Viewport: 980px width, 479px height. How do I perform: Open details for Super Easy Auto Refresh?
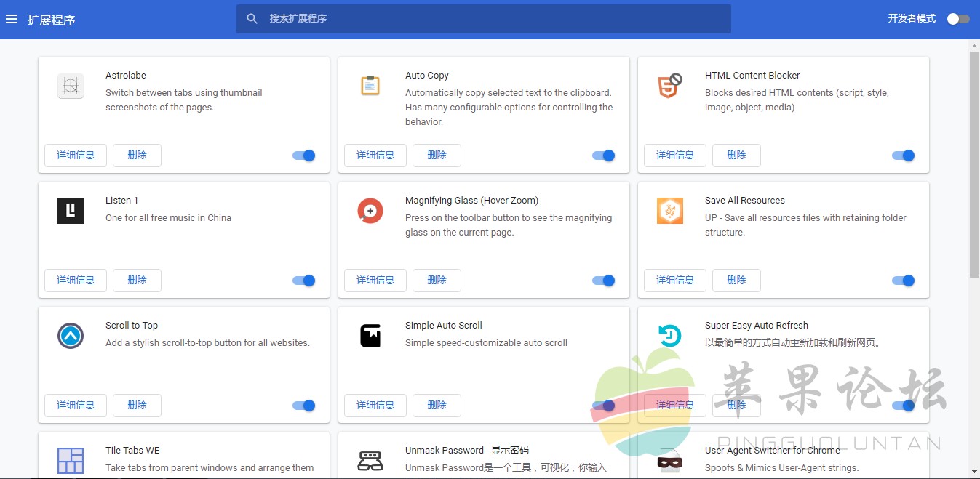point(675,406)
